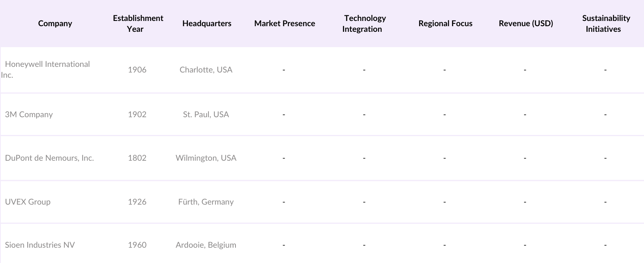Select the Honeywell International Inc. company cell

point(47,69)
